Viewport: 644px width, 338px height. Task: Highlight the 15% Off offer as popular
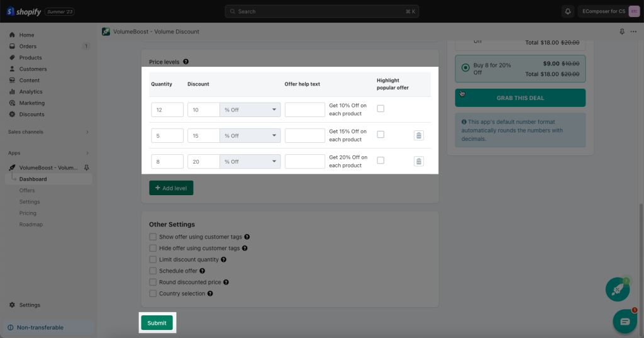click(x=380, y=135)
